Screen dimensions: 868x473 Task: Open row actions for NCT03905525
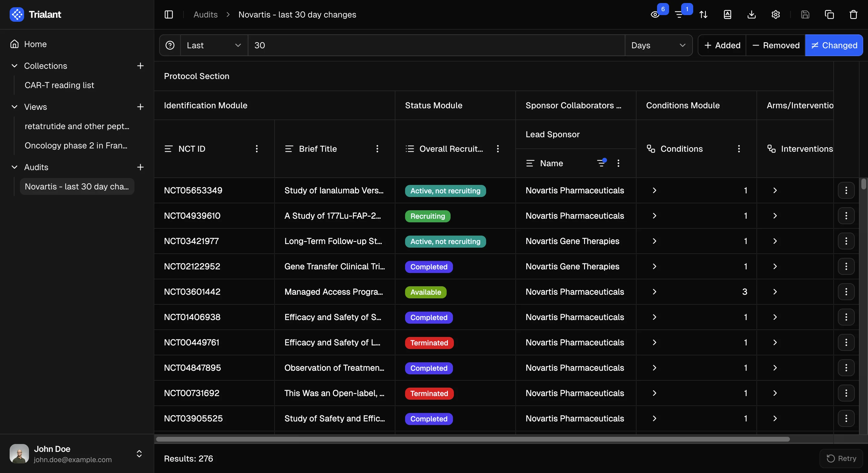point(846,418)
